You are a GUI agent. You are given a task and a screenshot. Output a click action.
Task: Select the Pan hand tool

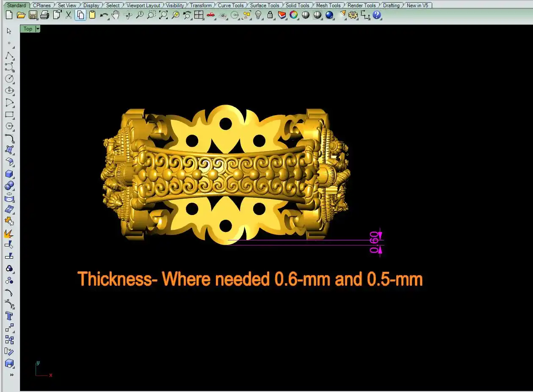point(115,15)
